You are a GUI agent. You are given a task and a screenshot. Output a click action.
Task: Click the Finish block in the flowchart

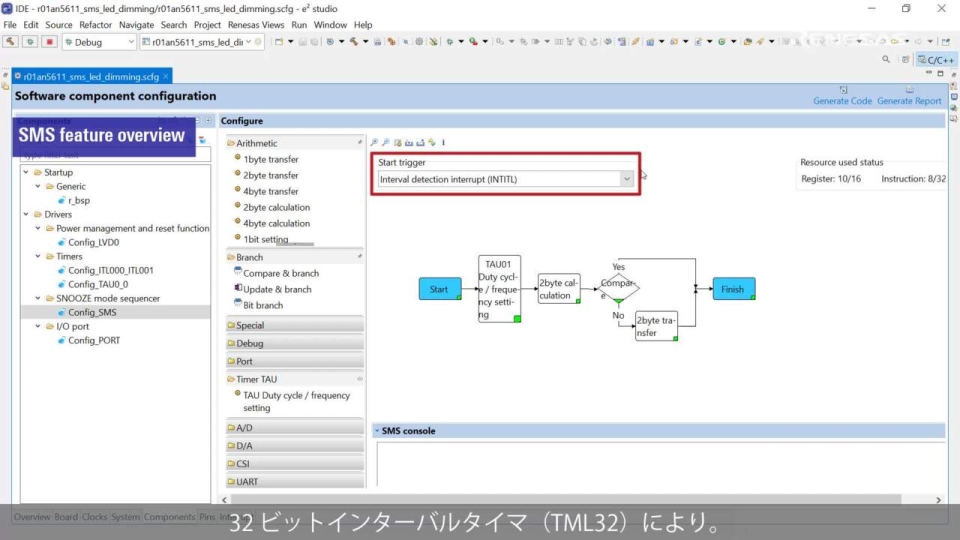pos(733,289)
